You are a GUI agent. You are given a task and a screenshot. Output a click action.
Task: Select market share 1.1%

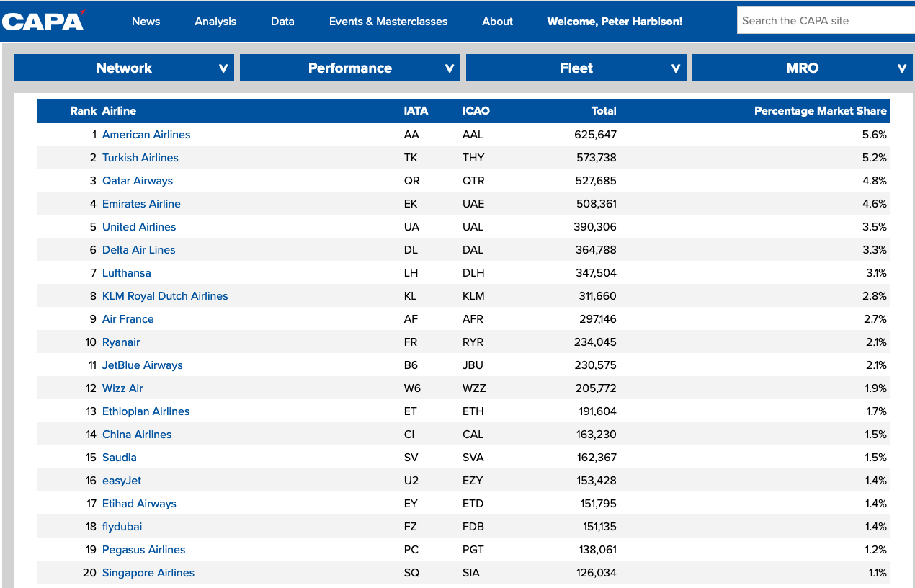pyautogui.click(x=877, y=573)
